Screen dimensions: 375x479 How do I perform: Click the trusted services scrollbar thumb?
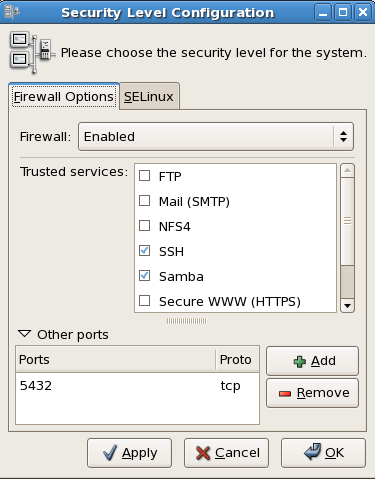[x=347, y=221]
